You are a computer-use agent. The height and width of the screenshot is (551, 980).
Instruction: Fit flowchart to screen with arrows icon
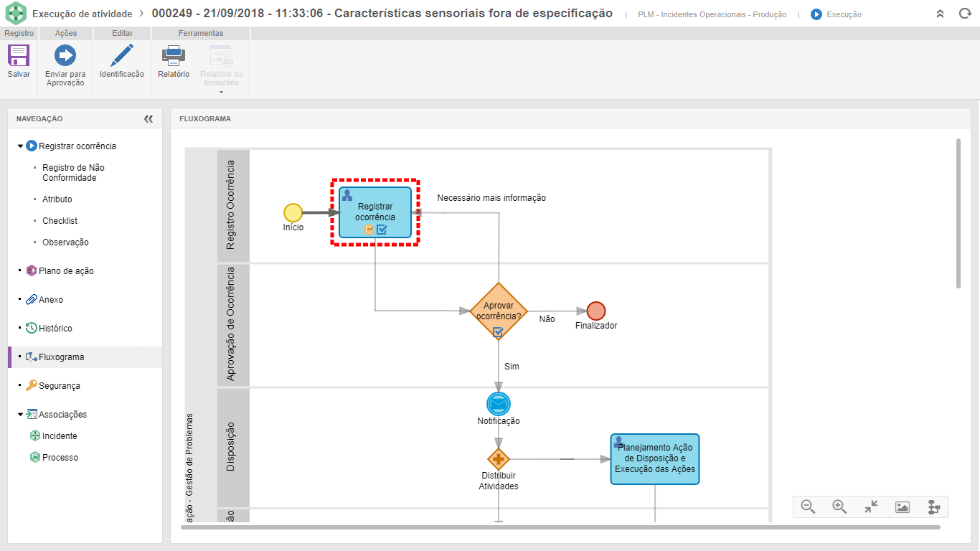click(871, 507)
